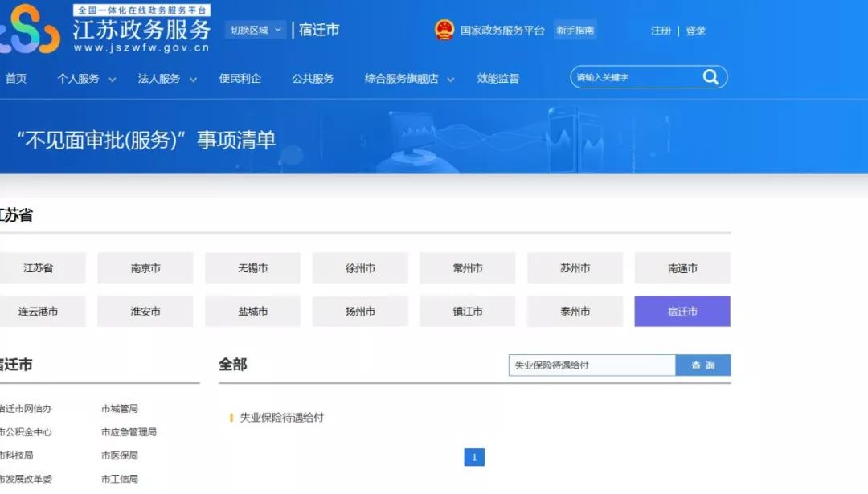The image size is (868, 494).
Task: Select the 市应急管理局 department
Action: click(129, 431)
